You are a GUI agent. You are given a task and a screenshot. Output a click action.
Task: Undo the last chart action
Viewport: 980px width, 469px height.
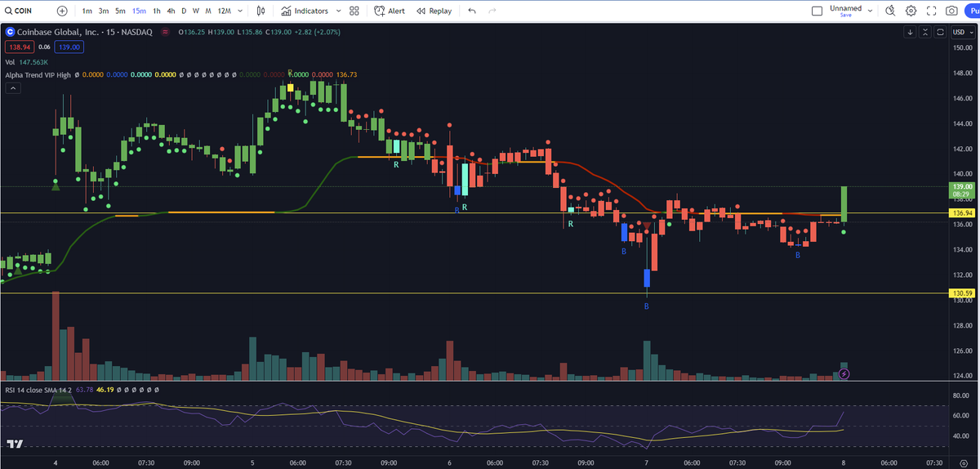tap(472, 11)
